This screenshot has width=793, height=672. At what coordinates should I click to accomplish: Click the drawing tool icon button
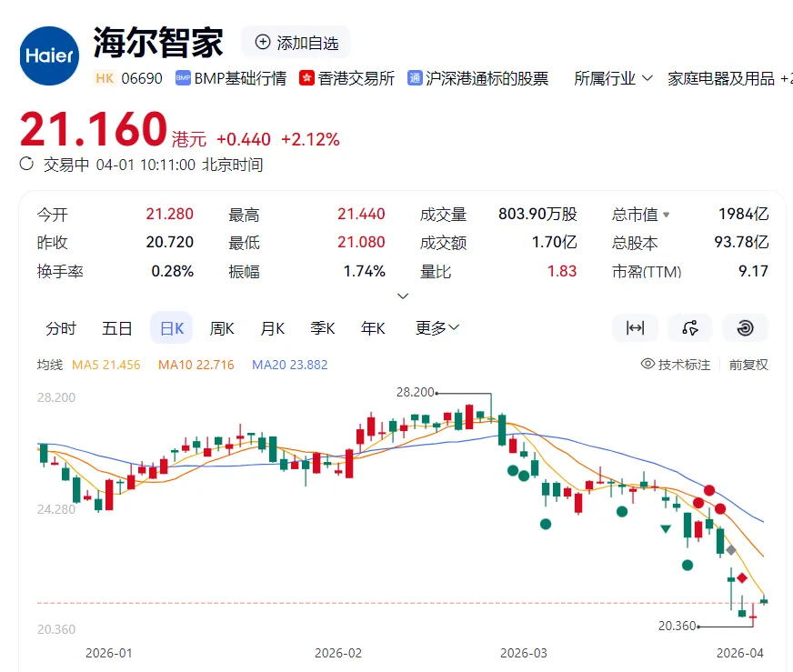690,327
